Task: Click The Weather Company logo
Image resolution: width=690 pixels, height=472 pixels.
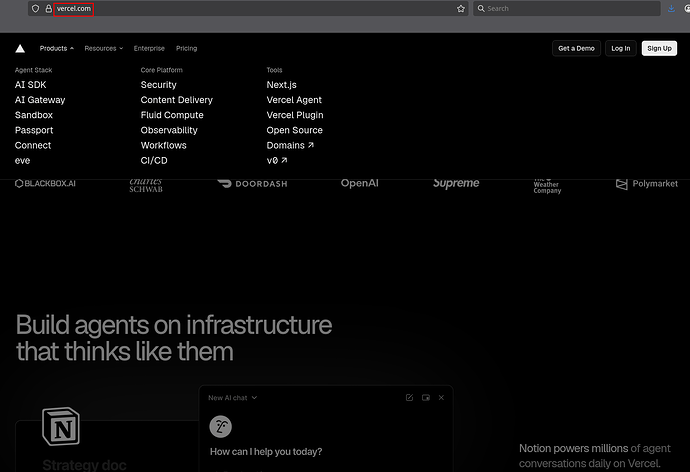Action: 547,187
